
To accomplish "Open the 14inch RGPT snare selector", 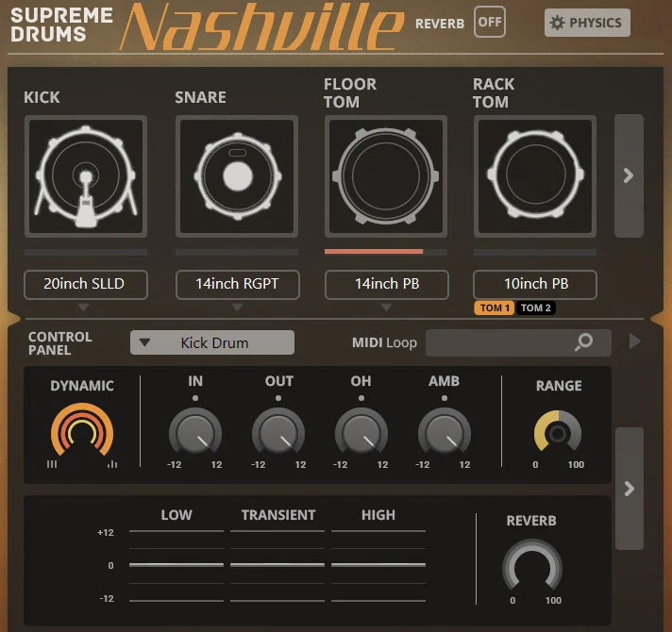I will coord(238,284).
